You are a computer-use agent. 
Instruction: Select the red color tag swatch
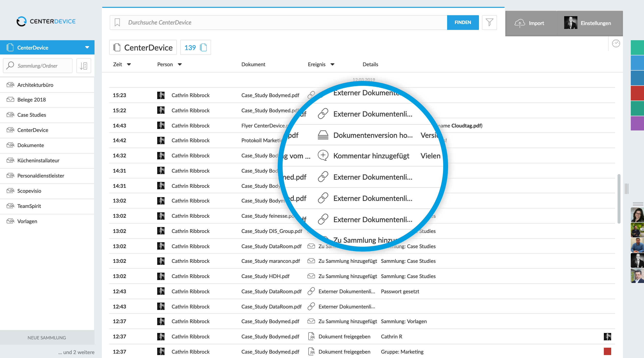coord(637,93)
